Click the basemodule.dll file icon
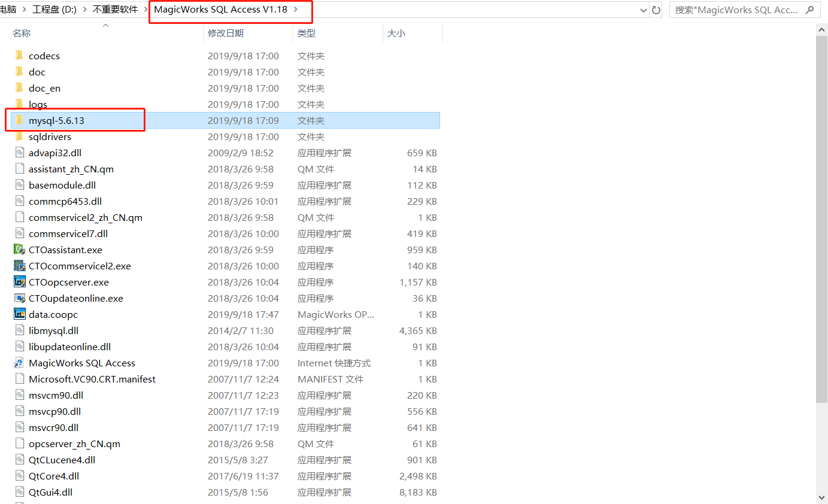 pyautogui.click(x=19, y=185)
